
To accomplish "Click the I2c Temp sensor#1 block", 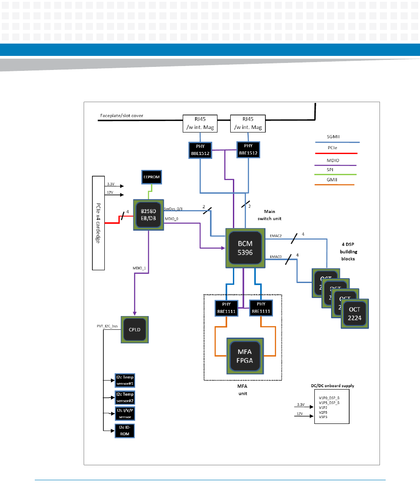I will pos(125,380).
